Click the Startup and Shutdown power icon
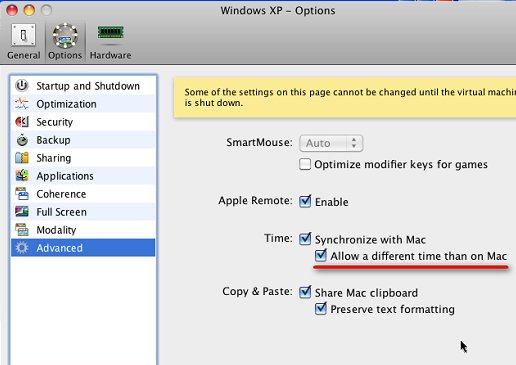516x365 pixels. click(x=22, y=86)
